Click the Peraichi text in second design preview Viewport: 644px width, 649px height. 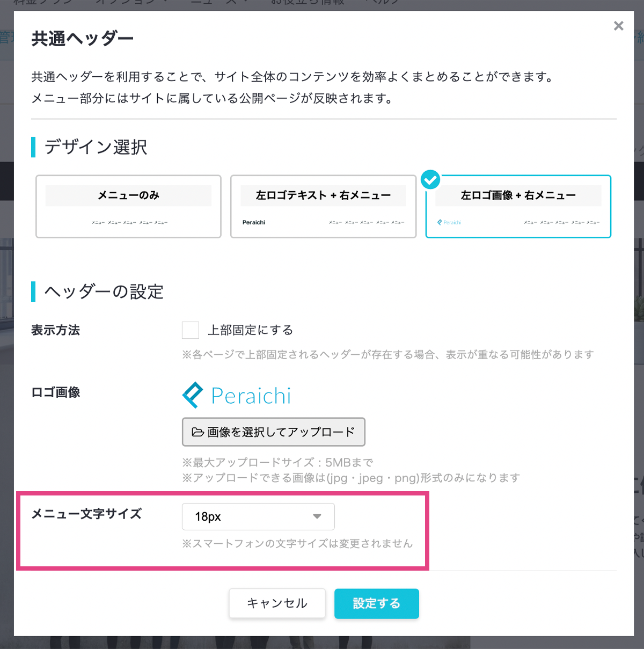254,222
